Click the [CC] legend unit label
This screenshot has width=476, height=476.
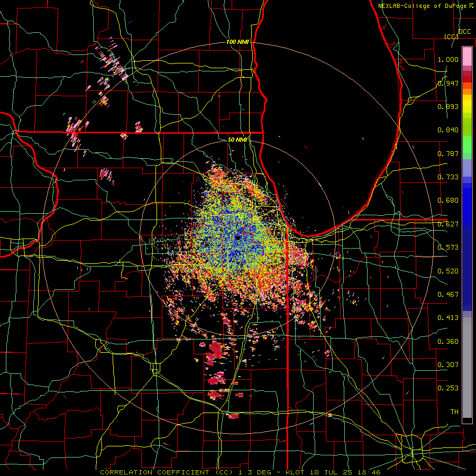[451, 36]
